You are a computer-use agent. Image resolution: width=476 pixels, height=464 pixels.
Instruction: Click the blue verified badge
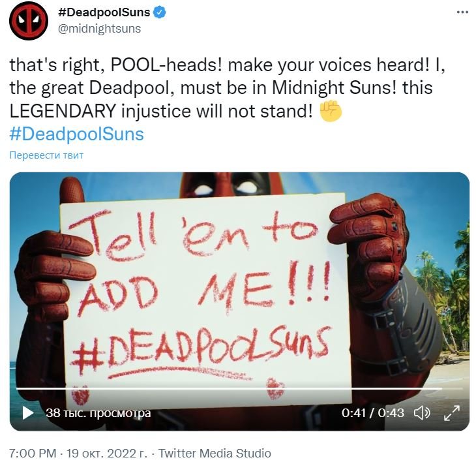[160, 12]
